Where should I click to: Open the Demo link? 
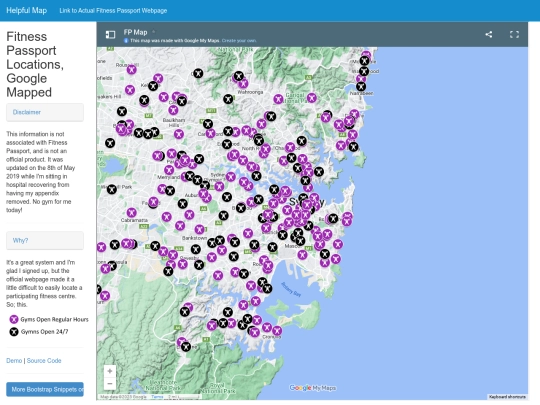pos(14,361)
